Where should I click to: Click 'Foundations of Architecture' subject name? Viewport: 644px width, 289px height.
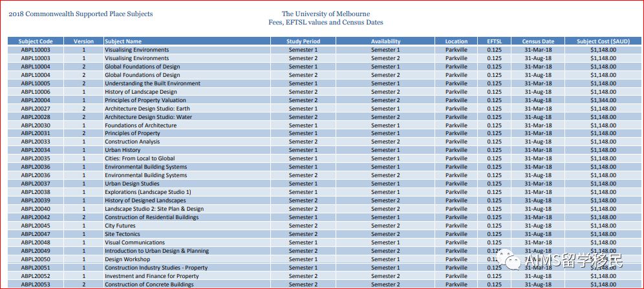click(140, 125)
